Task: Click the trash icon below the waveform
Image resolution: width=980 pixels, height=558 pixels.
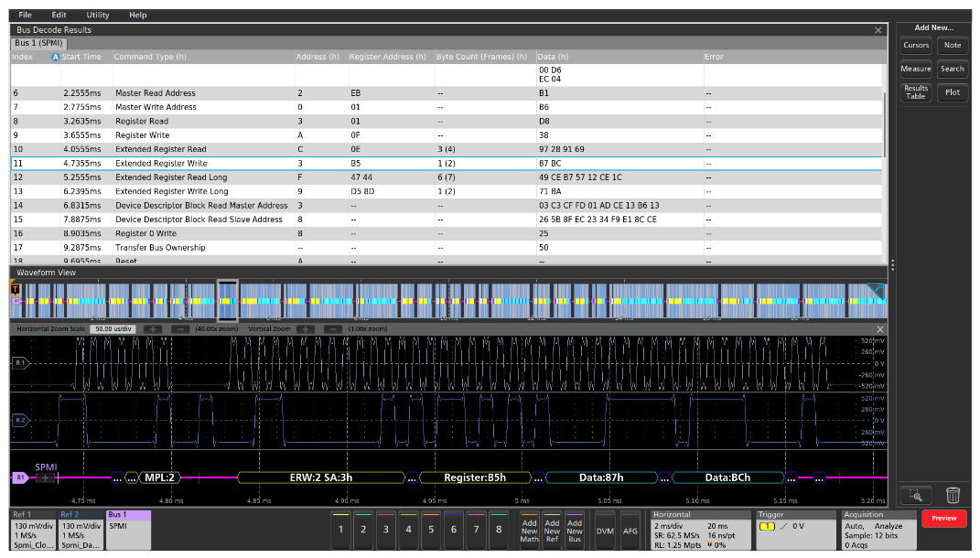Action: (953, 494)
